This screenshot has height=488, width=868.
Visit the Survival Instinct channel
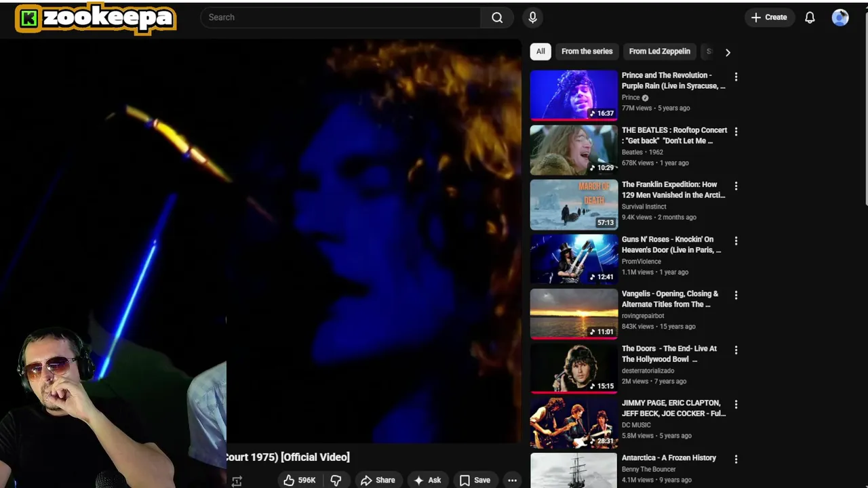644,207
